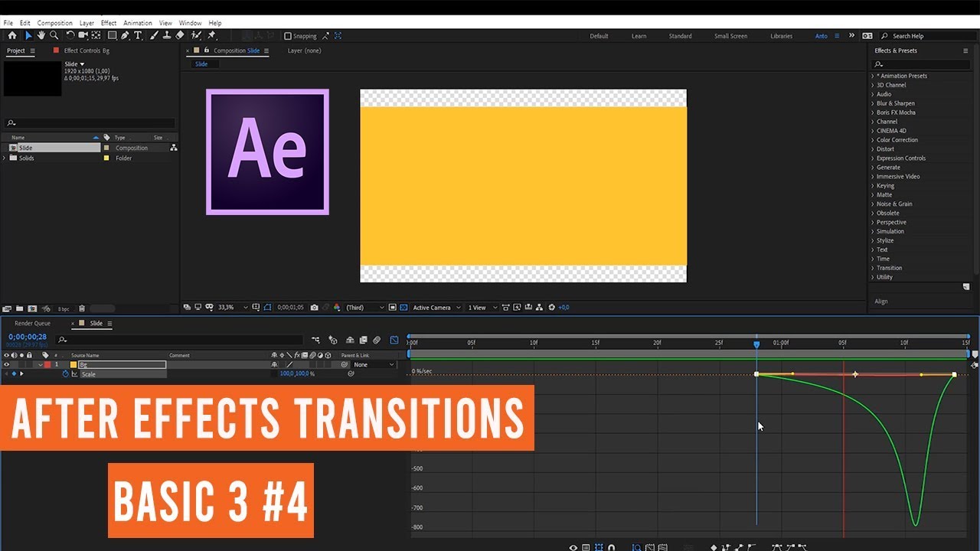Click new composition icon in Project panel

point(32,308)
